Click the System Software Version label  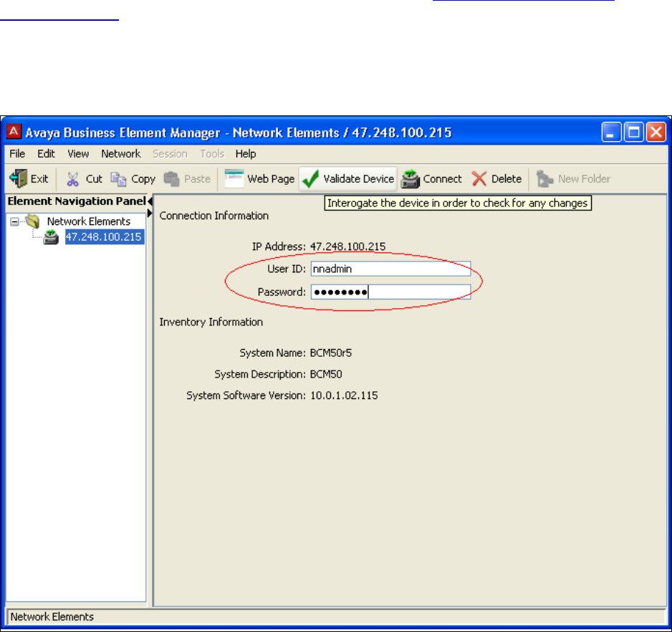246,396
